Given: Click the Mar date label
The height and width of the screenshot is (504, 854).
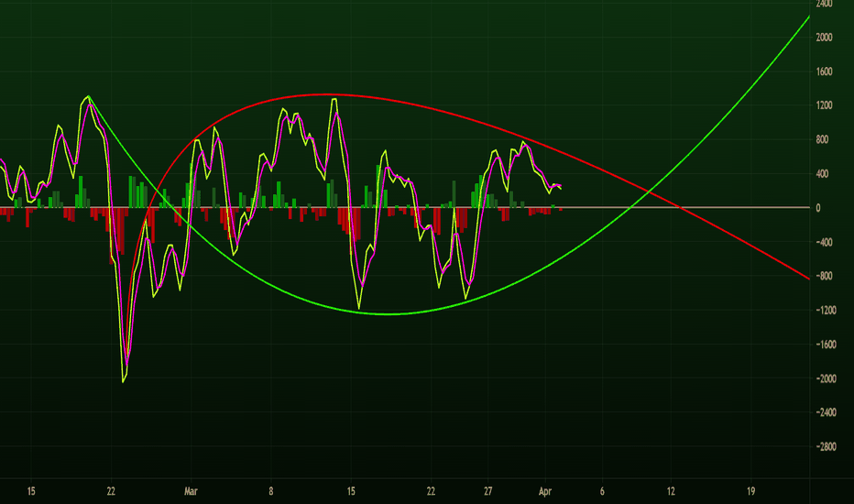Looking at the screenshot, I should [x=191, y=491].
